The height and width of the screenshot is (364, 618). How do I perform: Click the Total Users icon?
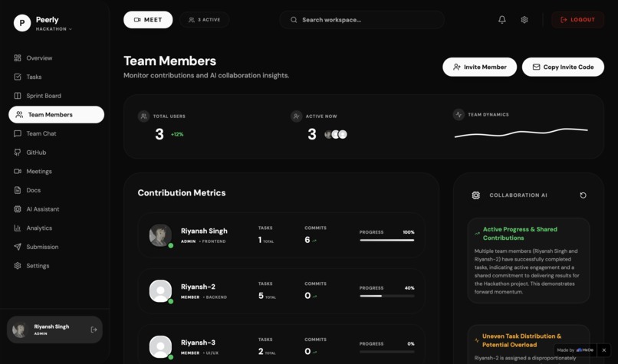pyautogui.click(x=143, y=116)
